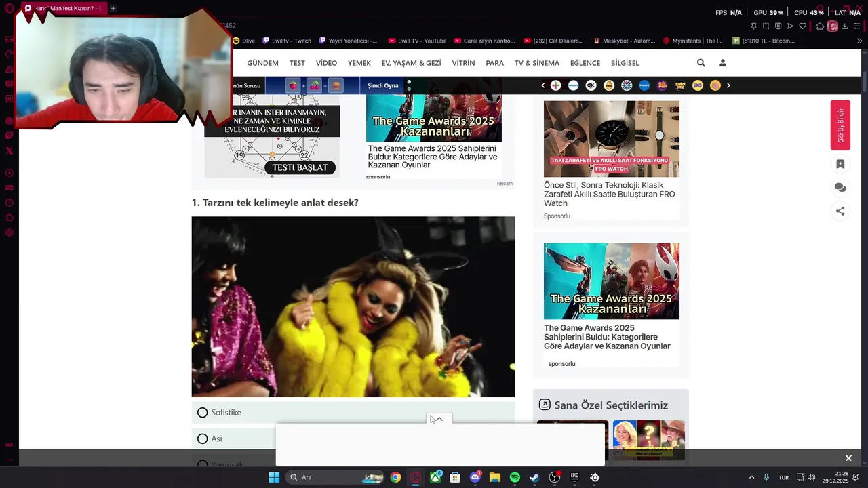Click the site search magnifier icon
868x488 pixels.
tap(701, 63)
